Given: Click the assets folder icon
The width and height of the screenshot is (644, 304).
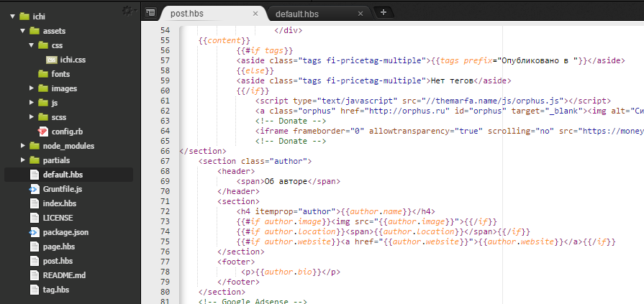Looking at the screenshot, I should pyautogui.click(x=35, y=31).
